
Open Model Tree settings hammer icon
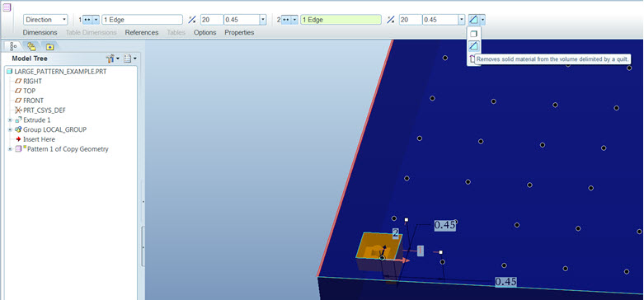[x=111, y=59]
